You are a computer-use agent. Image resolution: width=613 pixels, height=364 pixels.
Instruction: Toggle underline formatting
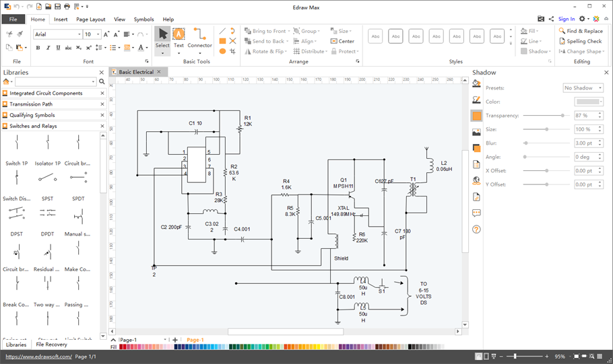(x=58, y=48)
